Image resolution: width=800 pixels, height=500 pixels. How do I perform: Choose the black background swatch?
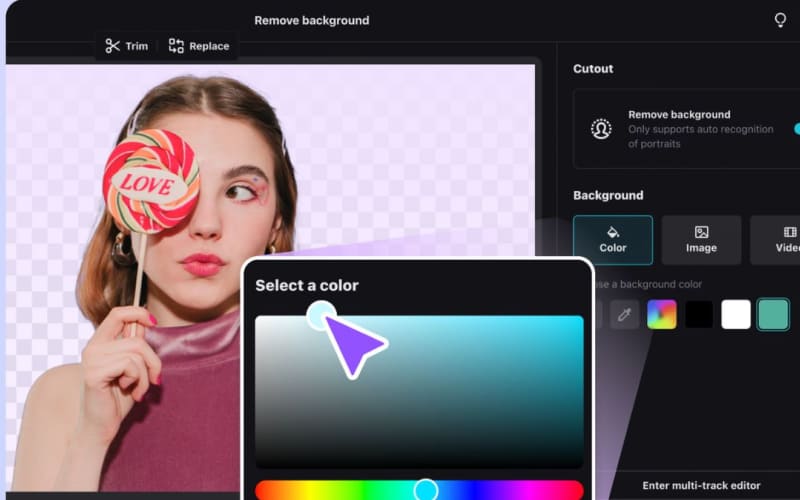pos(699,315)
